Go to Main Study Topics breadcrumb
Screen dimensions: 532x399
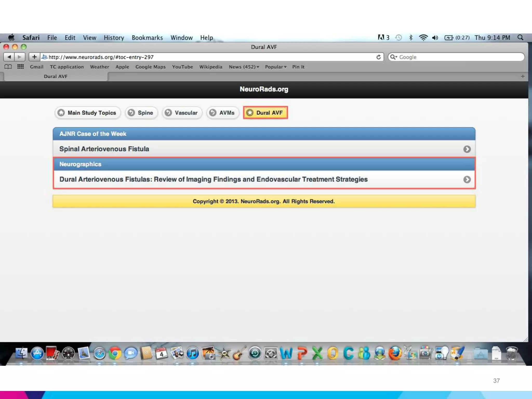pyautogui.click(x=88, y=113)
